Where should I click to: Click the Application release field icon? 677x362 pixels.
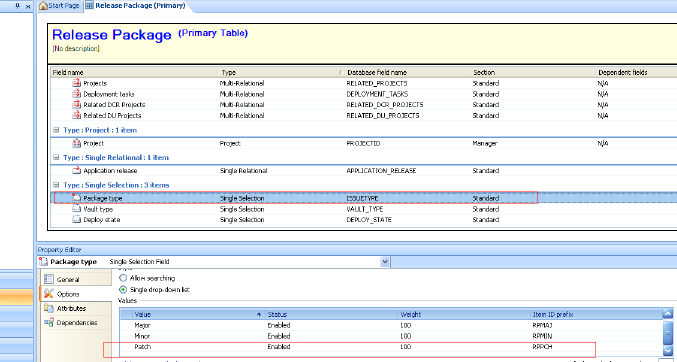click(76, 170)
